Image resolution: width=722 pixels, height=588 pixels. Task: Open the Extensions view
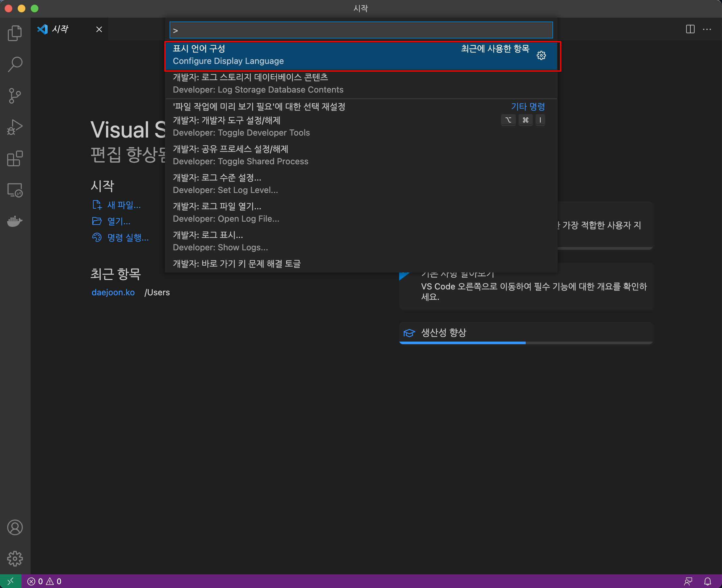click(15, 158)
